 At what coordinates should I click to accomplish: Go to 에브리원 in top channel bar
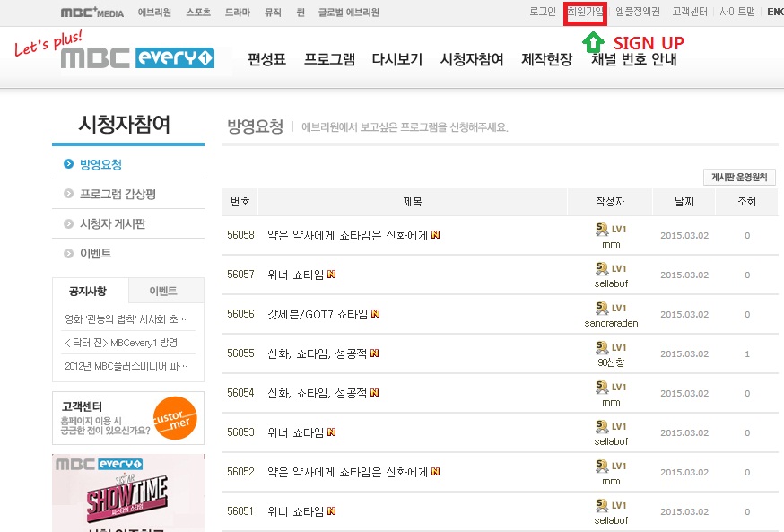154,12
